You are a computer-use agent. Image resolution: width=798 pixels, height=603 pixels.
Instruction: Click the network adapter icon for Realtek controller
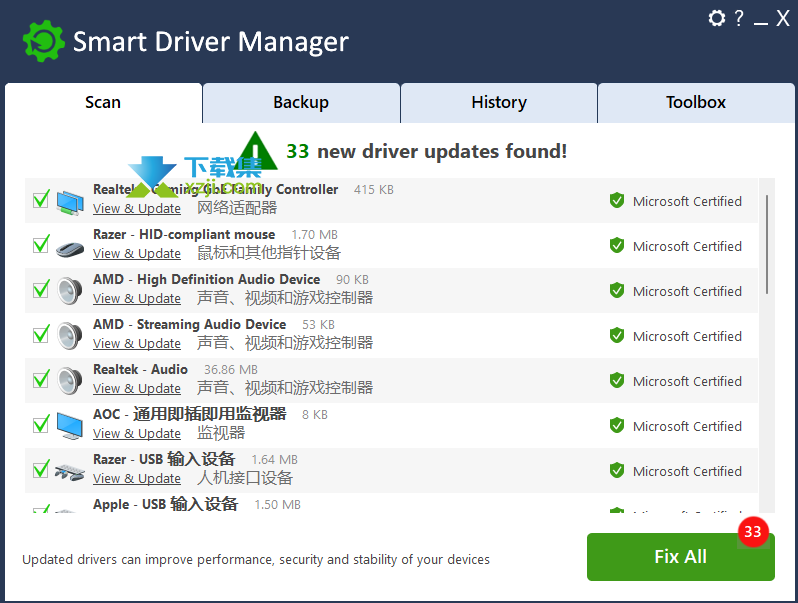coord(70,202)
